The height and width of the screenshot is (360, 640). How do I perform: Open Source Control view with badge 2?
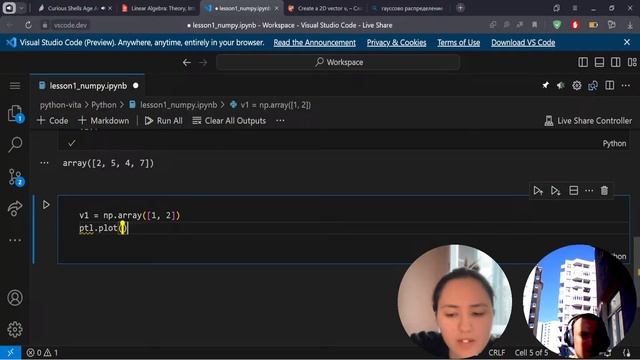[16, 177]
